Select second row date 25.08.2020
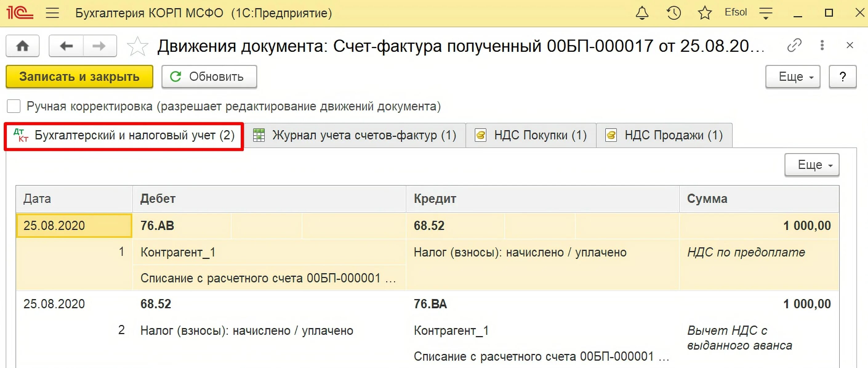The width and height of the screenshot is (868, 368). pos(54,304)
